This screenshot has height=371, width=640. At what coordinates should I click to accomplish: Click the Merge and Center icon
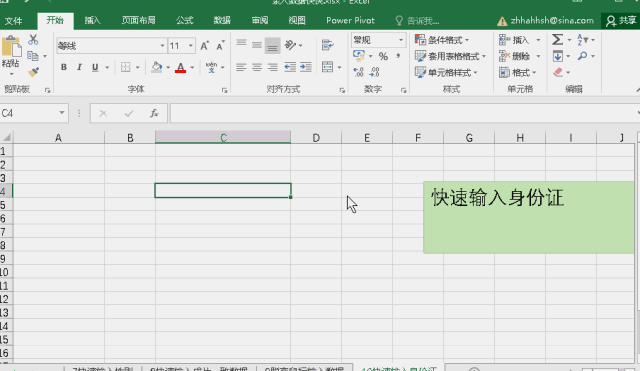point(327,67)
